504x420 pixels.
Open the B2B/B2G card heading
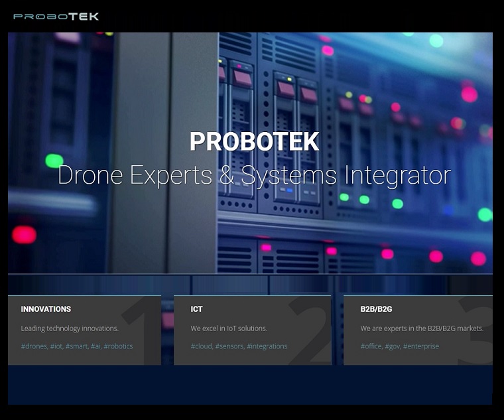376,309
